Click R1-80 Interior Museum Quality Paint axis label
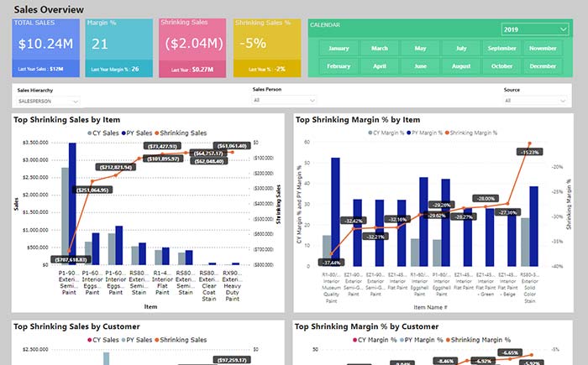The height and width of the screenshot is (365, 588). point(332,288)
